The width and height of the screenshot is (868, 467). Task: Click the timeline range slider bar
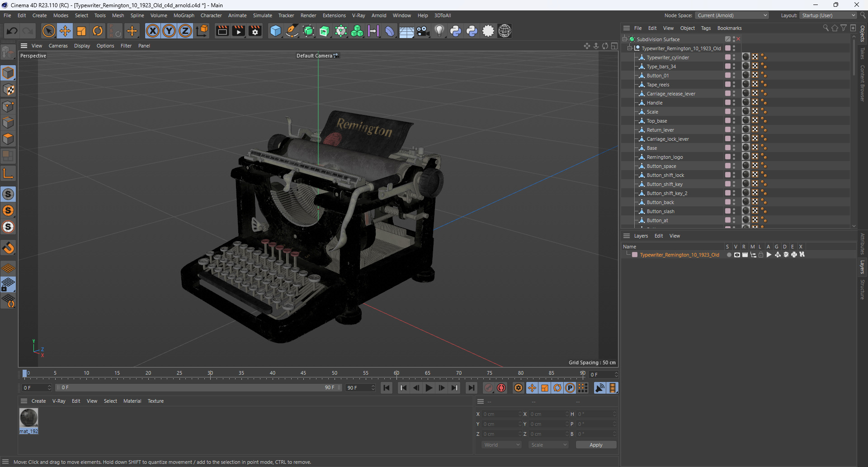click(x=198, y=388)
